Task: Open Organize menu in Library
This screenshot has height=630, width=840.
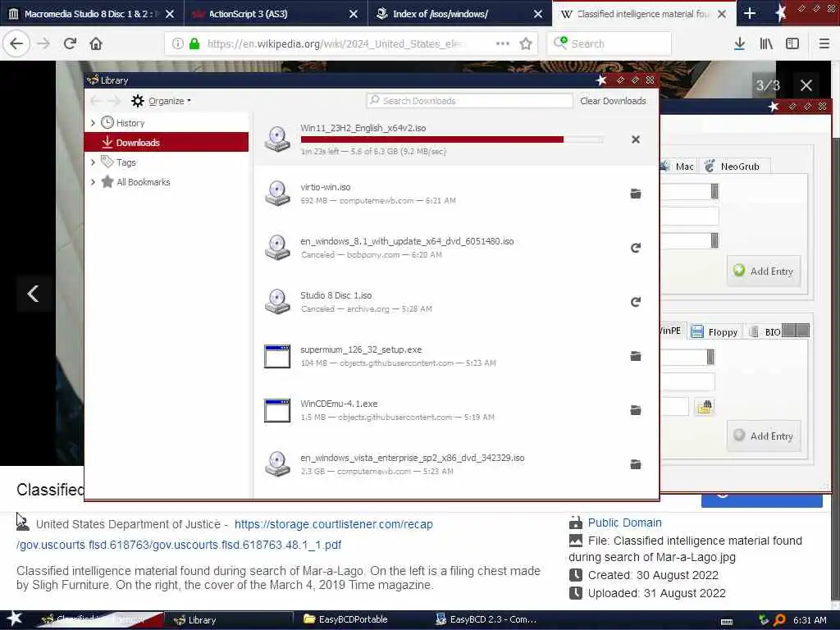Action: [161, 101]
